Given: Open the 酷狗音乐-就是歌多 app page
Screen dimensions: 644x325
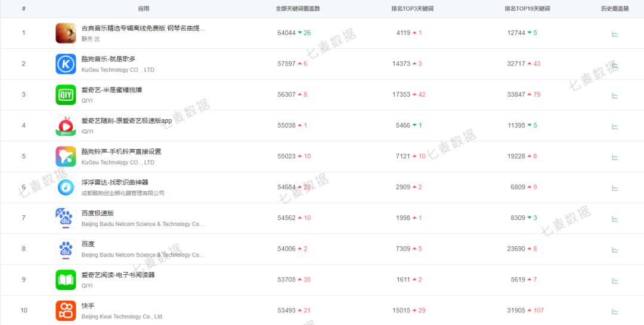Looking at the screenshot, I should 109,59.
